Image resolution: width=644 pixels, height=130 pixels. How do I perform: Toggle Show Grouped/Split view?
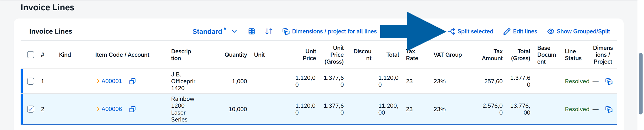(x=579, y=31)
